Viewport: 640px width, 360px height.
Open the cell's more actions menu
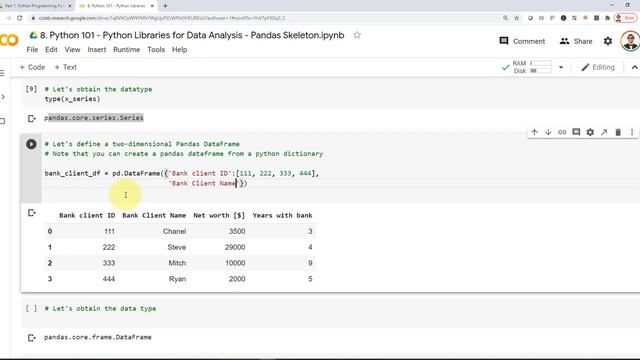coord(632,132)
